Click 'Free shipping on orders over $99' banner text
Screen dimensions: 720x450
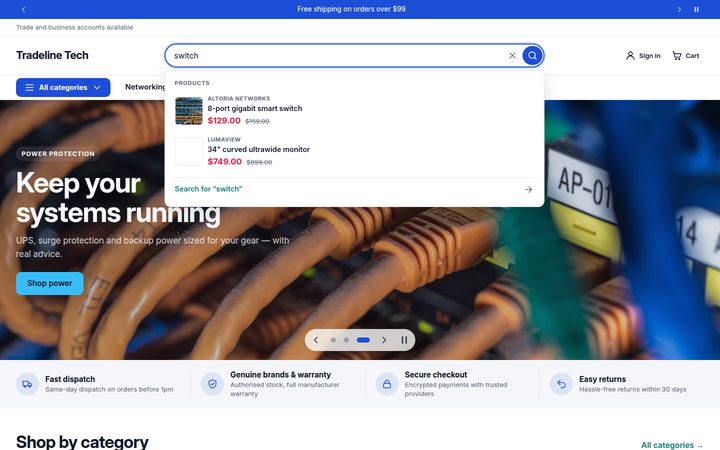tap(351, 9)
